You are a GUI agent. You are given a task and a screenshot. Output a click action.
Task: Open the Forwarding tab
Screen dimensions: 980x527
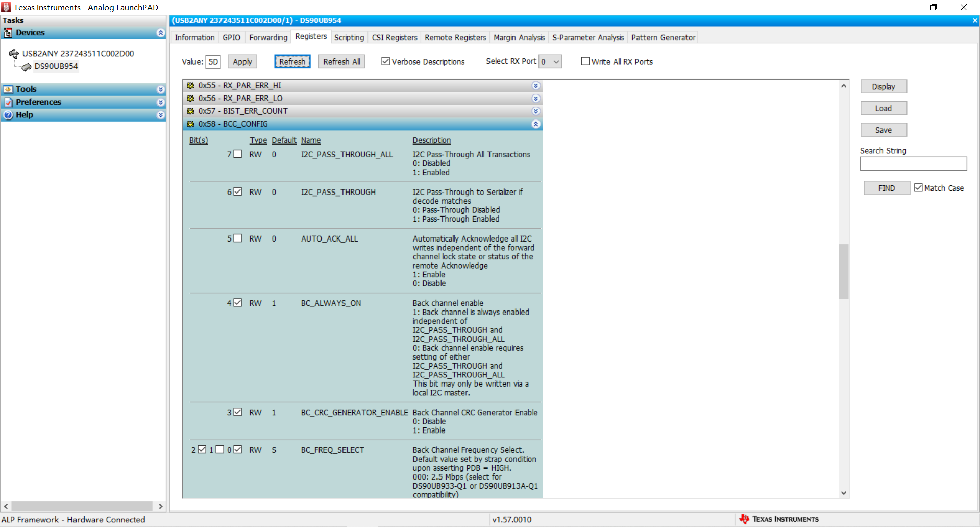coord(268,38)
